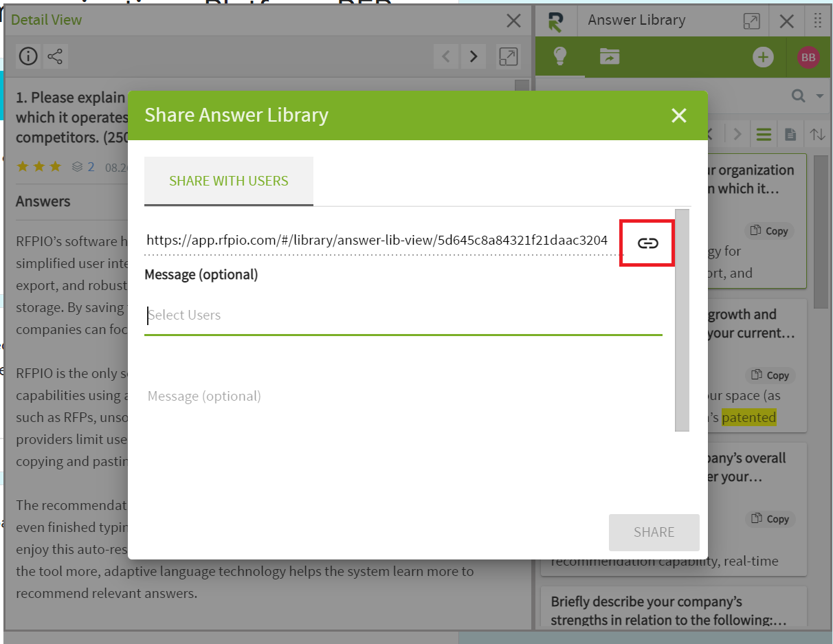The image size is (833, 644).
Task: Click the 'Answers' heading in Detail View
Action: coord(43,201)
